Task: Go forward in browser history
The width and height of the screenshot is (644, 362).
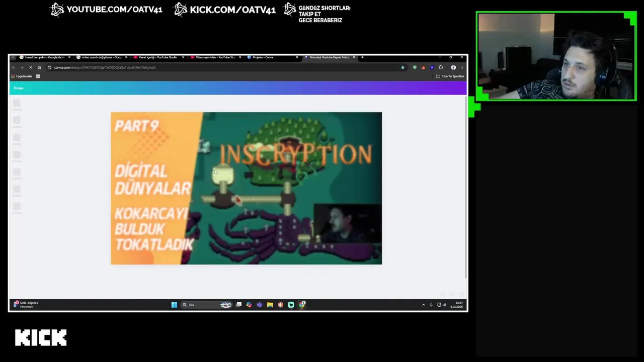Action: [x=22, y=67]
